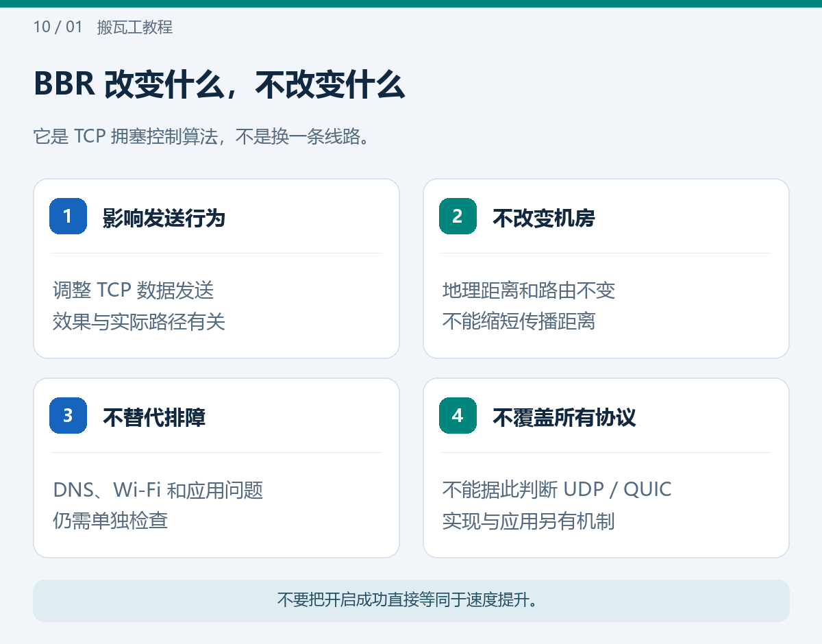This screenshot has width=822, height=644.
Task: Select the heading '不覆盖所有协议'
Action: tap(564, 417)
